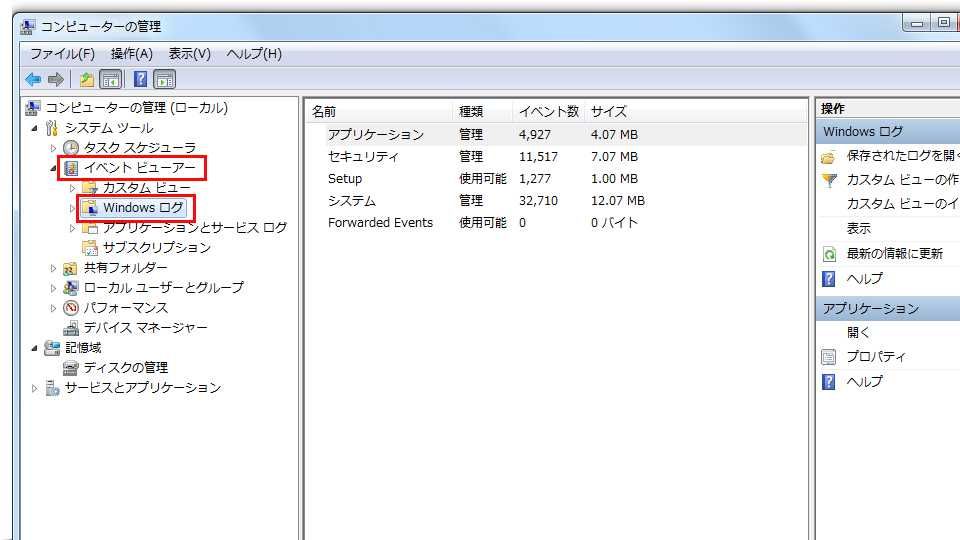Click the 最新の情報に更新 refresh icon
Image resolution: width=960 pixels, height=540 pixels.
click(828, 254)
